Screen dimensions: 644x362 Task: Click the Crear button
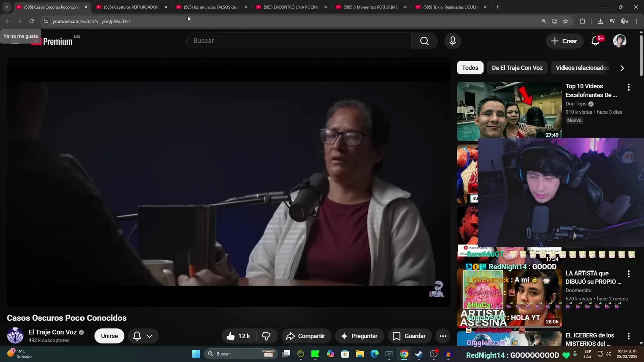click(564, 41)
